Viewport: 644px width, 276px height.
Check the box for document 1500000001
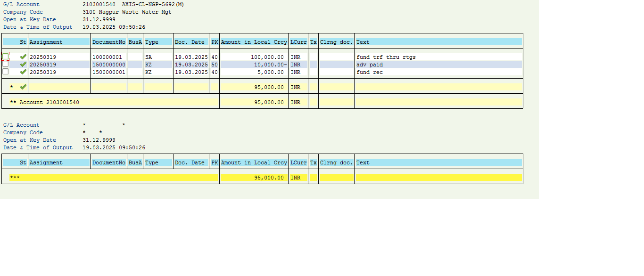pyautogui.click(x=6, y=72)
